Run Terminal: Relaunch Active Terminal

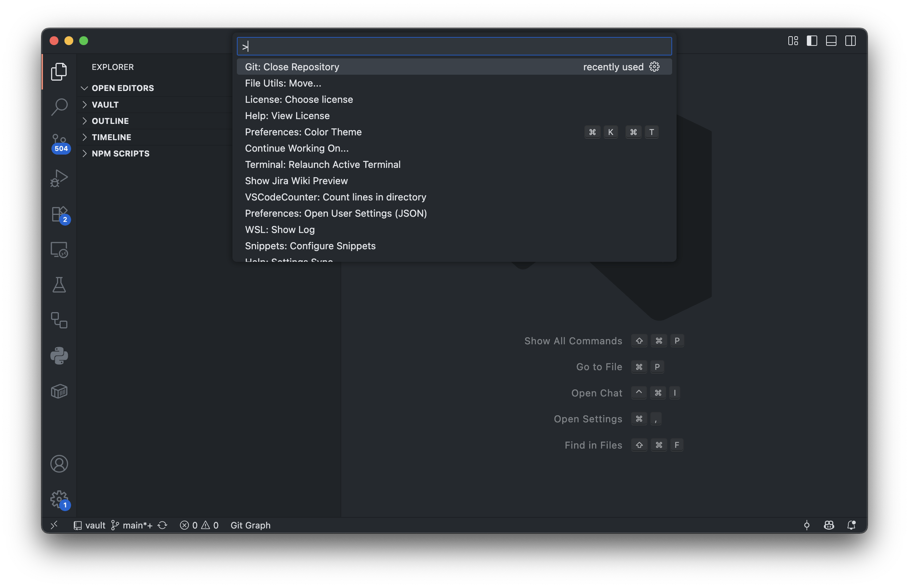point(454,165)
